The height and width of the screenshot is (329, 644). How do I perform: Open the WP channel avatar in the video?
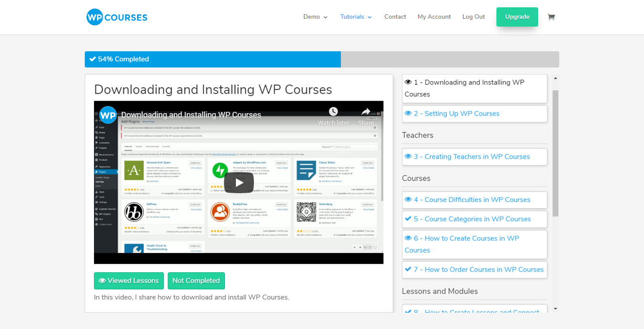point(108,115)
